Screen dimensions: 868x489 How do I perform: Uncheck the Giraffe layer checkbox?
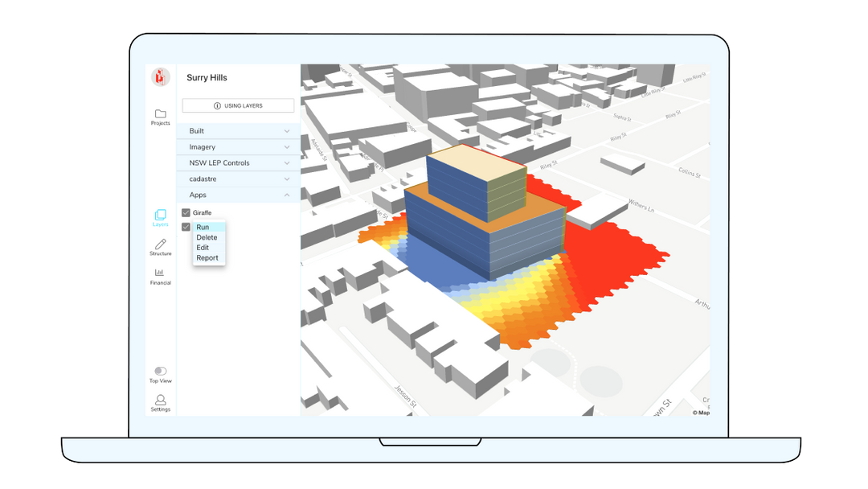(186, 212)
